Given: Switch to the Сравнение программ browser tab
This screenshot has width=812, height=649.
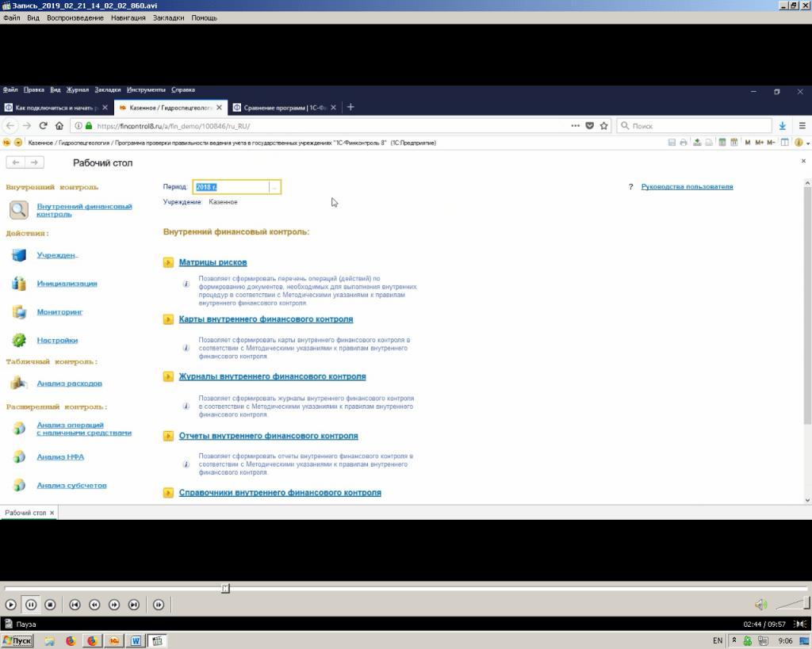Looking at the screenshot, I should pyautogui.click(x=284, y=108).
